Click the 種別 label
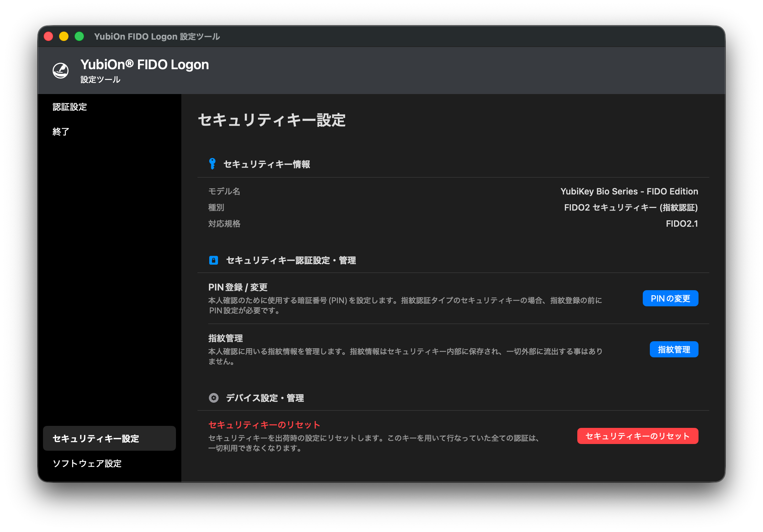This screenshot has height=532, width=763. tap(216, 208)
